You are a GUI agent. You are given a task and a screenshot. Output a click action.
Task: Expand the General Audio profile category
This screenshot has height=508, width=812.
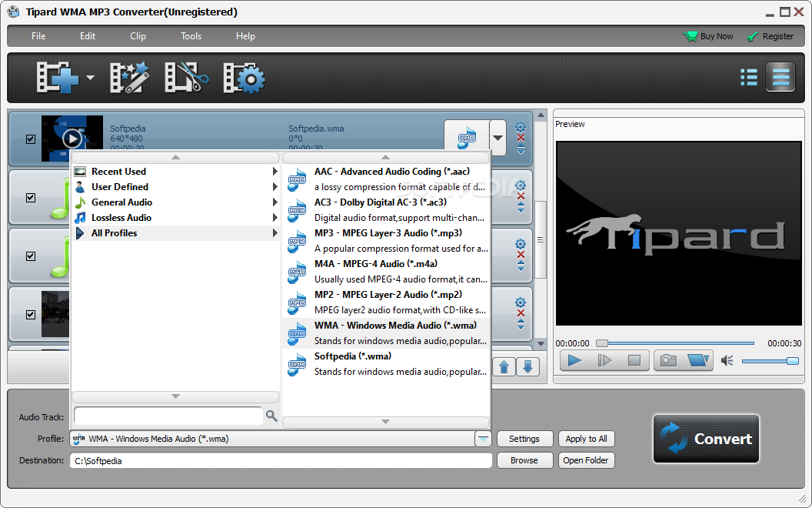click(175, 202)
